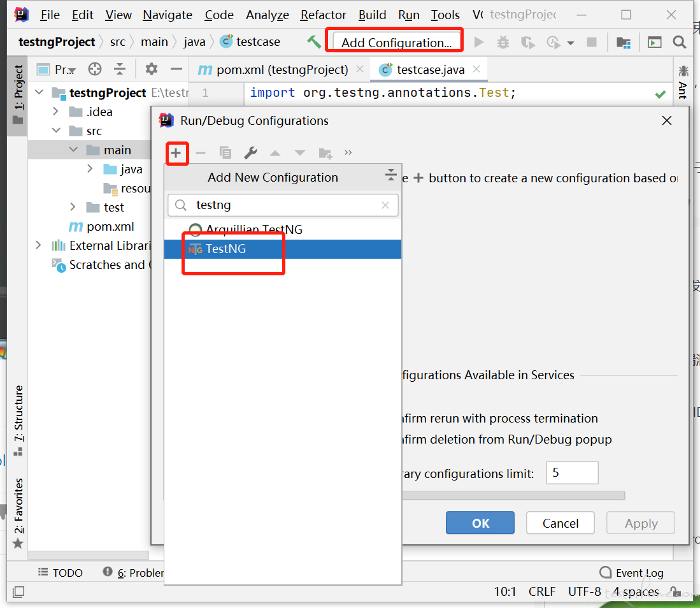Open the Ant tool window
Image resolution: width=700 pixels, height=608 pixels.
pos(683,83)
